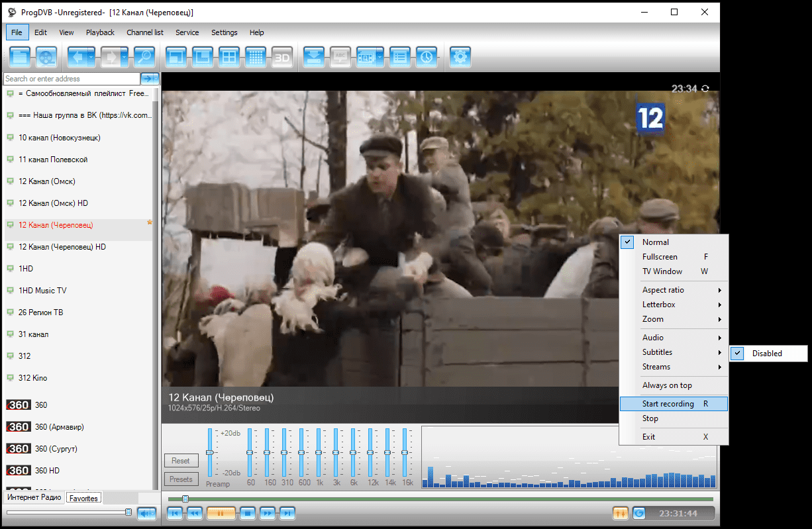Image resolution: width=812 pixels, height=529 pixels.
Task: Click the Preamp equalizer slider handle
Action: pos(210,452)
